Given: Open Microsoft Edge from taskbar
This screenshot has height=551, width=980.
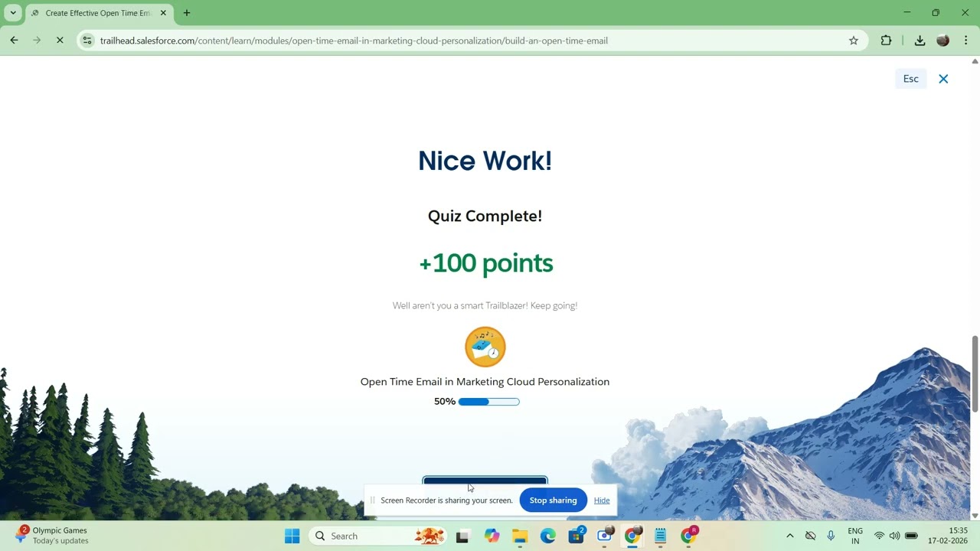Looking at the screenshot, I should (548, 536).
